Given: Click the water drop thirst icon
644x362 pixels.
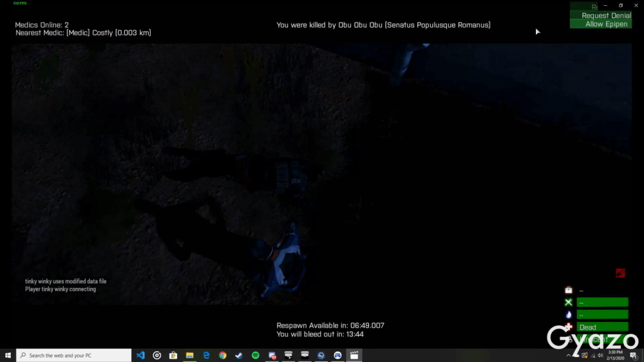Looking at the screenshot, I should click(x=569, y=315).
